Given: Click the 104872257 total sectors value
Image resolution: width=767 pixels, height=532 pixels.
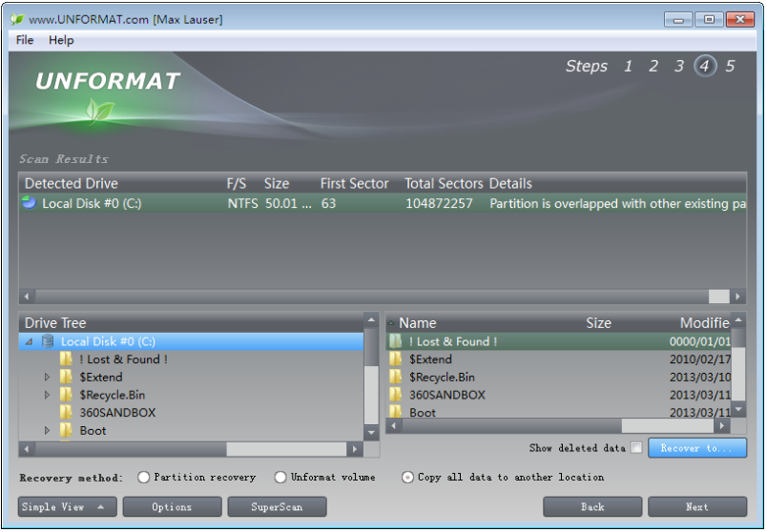Looking at the screenshot, I should point(439,203).
